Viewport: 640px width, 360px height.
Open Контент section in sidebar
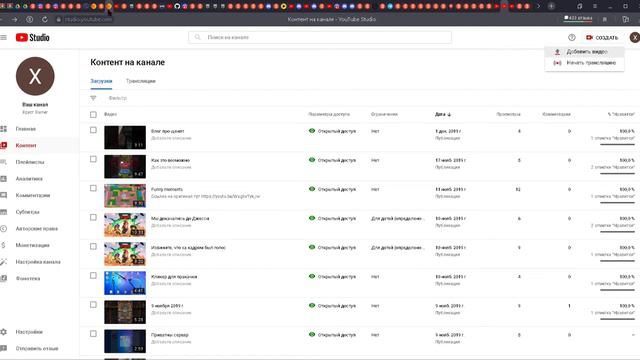click(x=25, y=145)
